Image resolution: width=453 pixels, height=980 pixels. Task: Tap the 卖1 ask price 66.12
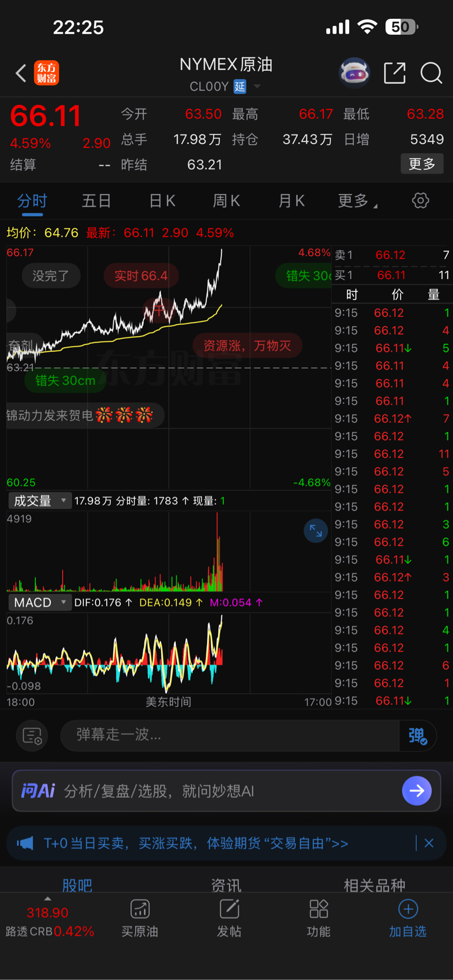390,255
